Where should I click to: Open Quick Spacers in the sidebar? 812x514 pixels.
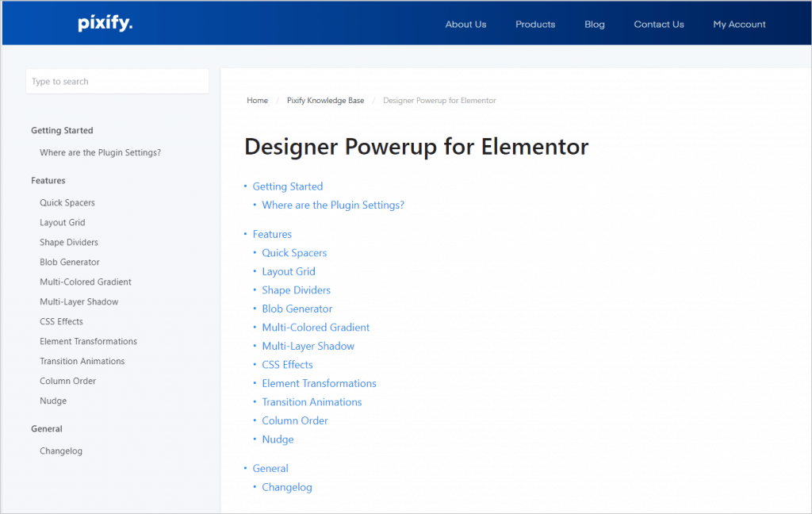(67, 202)
